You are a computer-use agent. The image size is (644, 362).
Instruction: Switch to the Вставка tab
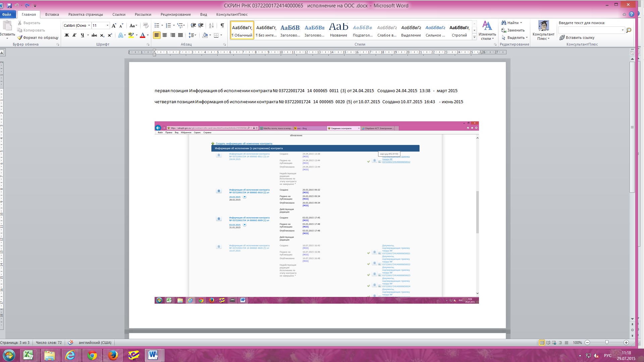[52, 14]
